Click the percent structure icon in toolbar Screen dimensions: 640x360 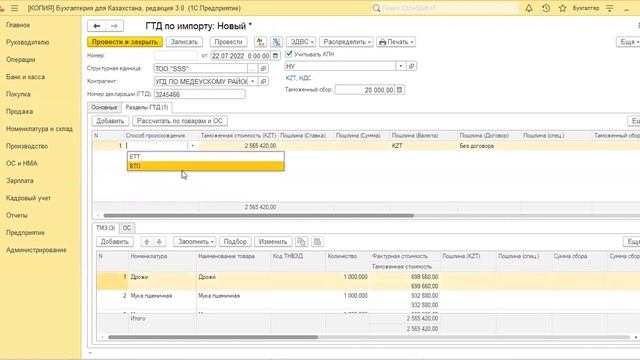(276, 42)
